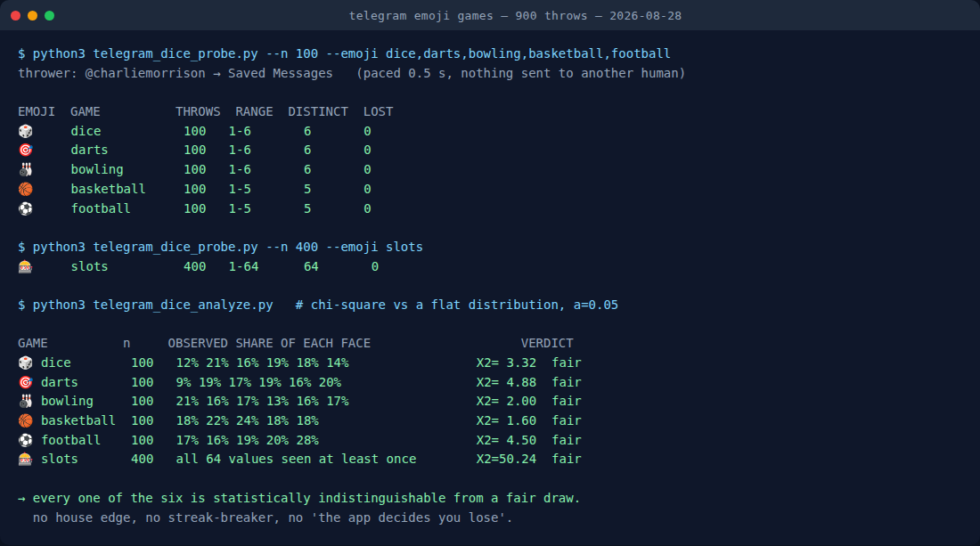Click the darts emoji in the probe table
The image size is (980, 546).
click(26, 150)
